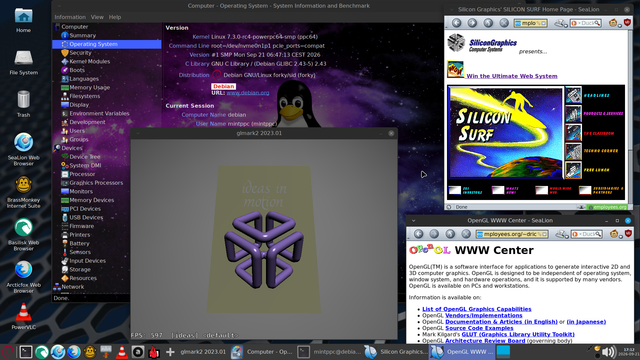640x360 pixels.
Task: Click the Printers sidebar icon
Action: [64, 235]
